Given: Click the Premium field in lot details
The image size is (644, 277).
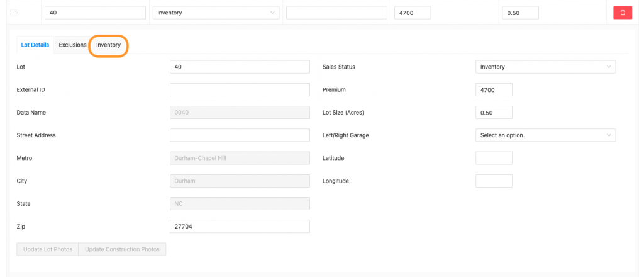Looking at the screenshot, I should click(494, 89).
